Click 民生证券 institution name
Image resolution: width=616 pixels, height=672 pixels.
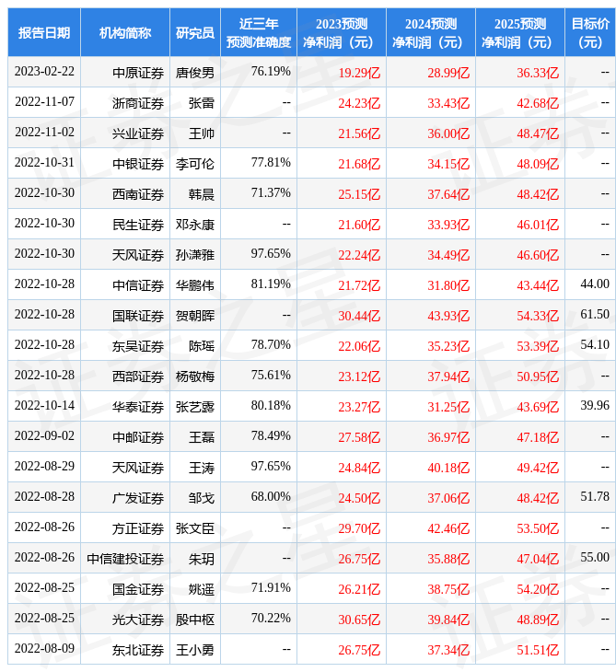tap(138, 225)
